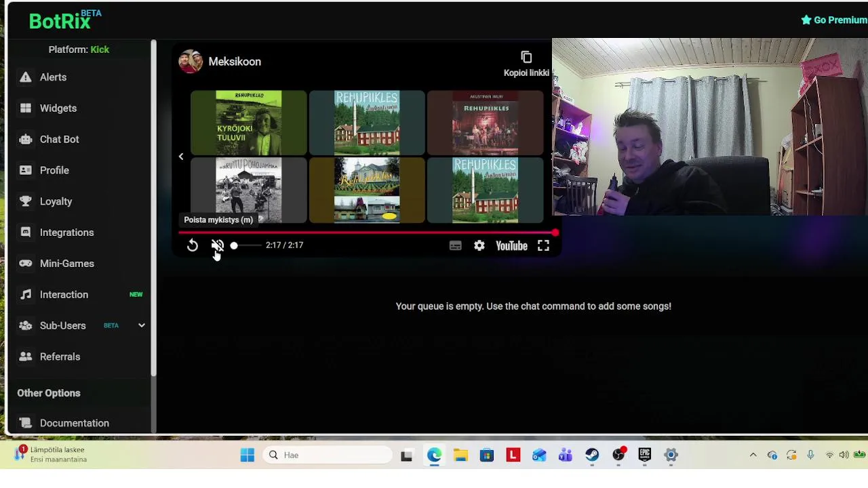Click the sidebar scrollbar
This screenshot has height=488, width=868.
click(x=153, y=208)
